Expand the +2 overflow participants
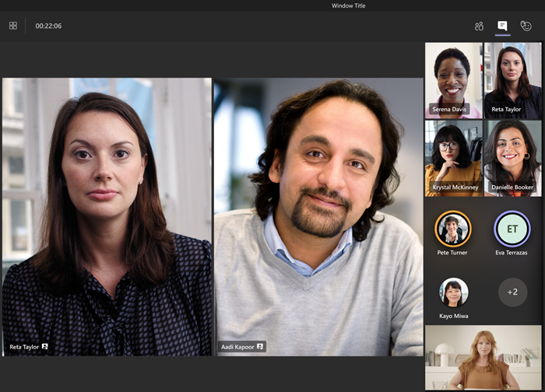 point(512,292)
